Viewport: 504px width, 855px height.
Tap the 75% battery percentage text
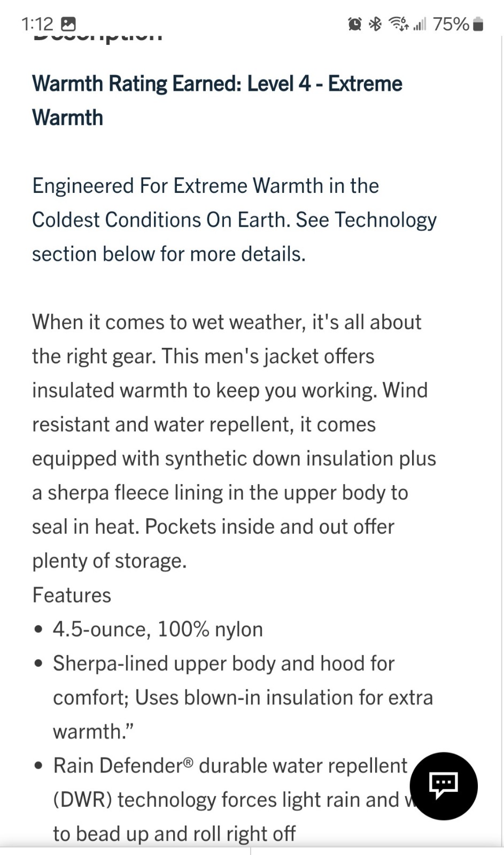[x=451, y=24]
